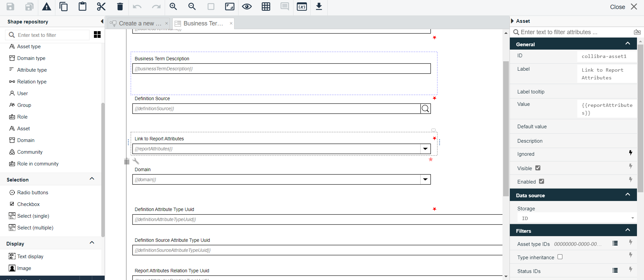Image resolution: width=644 pixels, height=280 pixels.
Task: Toggle the Visible checkbox
Action: click(x=538, y=168)
